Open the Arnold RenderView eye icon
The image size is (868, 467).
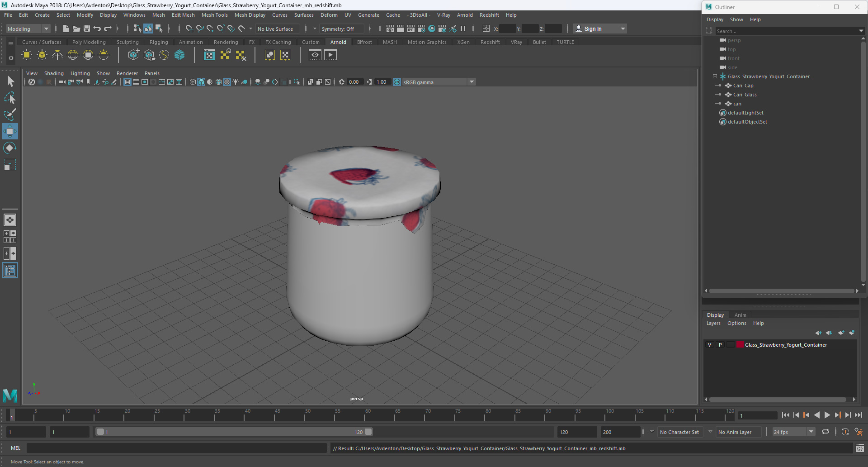(x=315, y=55)
